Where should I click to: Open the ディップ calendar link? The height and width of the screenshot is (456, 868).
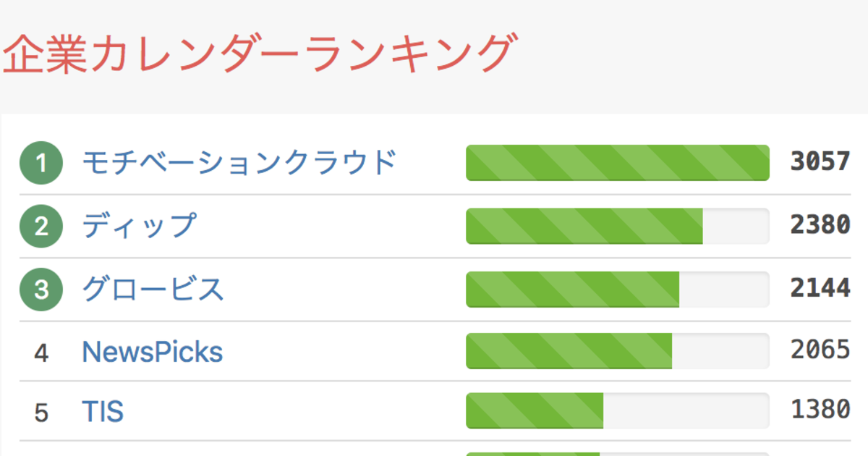click(x=139, y=226)
